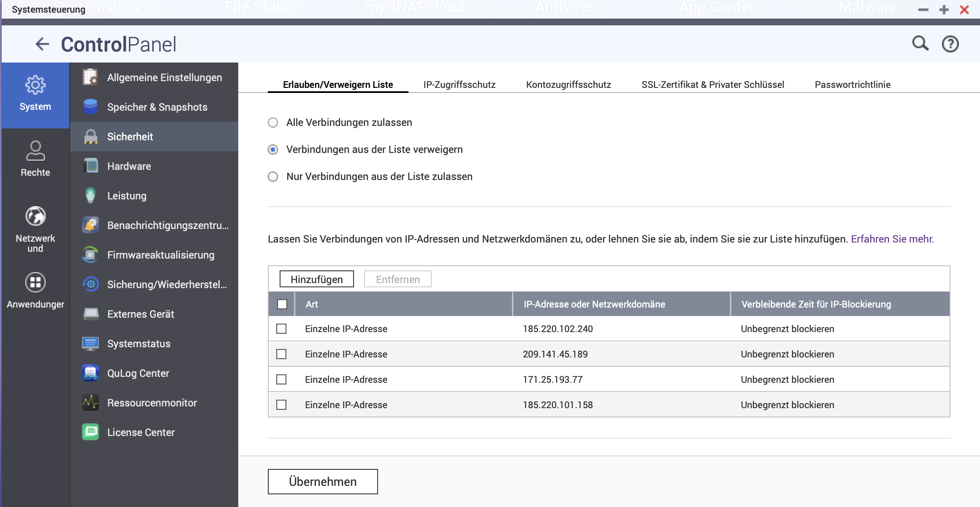Follow the Erfahren Sie mehr link
Image resolution: width=980 pixels, height=507 pixels.
point(892,239)
